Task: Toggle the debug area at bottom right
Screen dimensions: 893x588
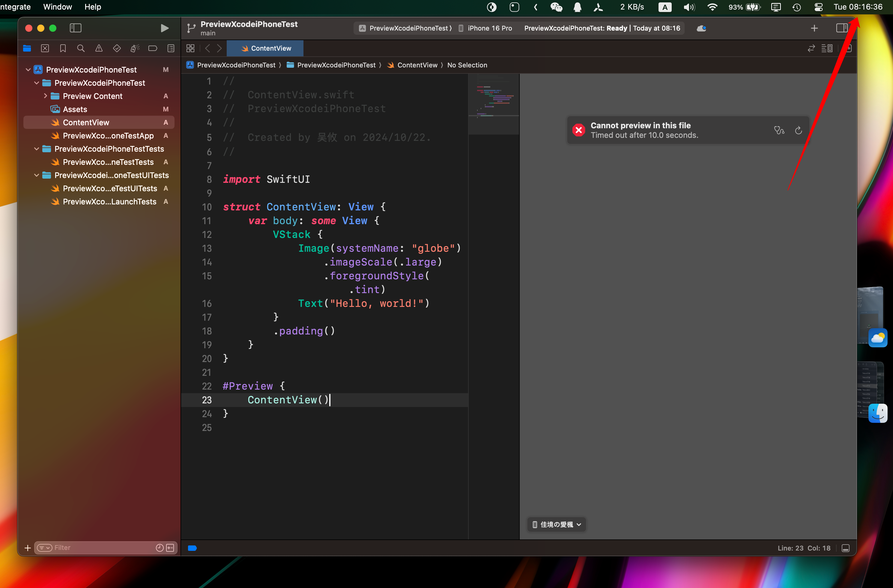Action: 845,548
